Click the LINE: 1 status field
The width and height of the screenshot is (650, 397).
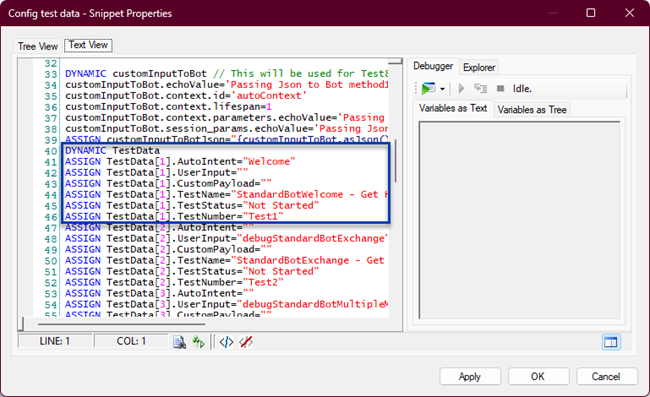click(x=55, y=341)
